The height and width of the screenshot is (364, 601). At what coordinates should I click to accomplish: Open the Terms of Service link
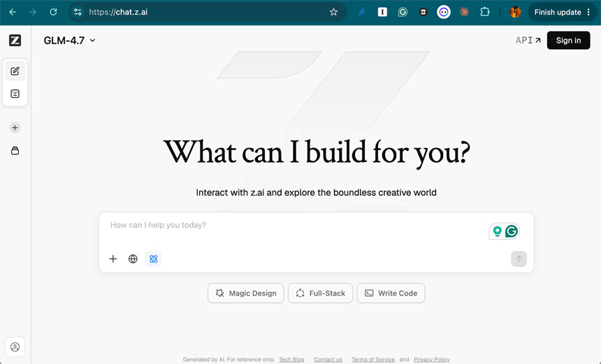pos(373,359)
